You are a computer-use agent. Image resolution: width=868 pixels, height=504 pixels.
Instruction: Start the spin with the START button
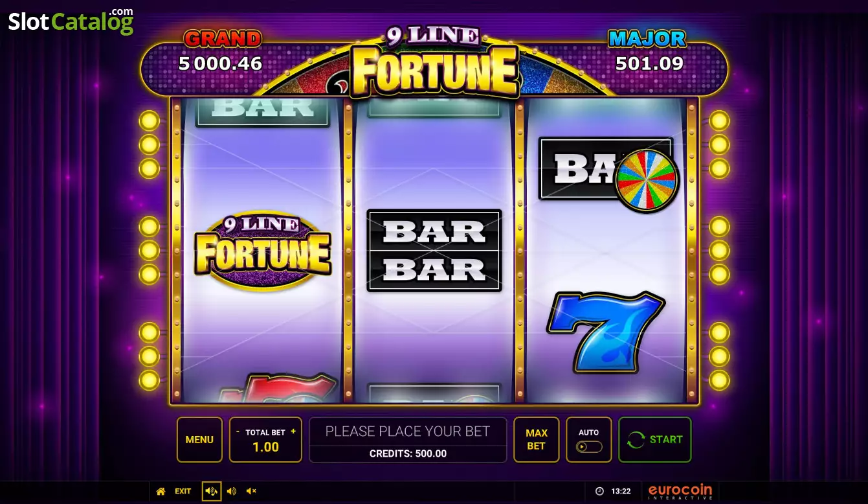point(655,439)
